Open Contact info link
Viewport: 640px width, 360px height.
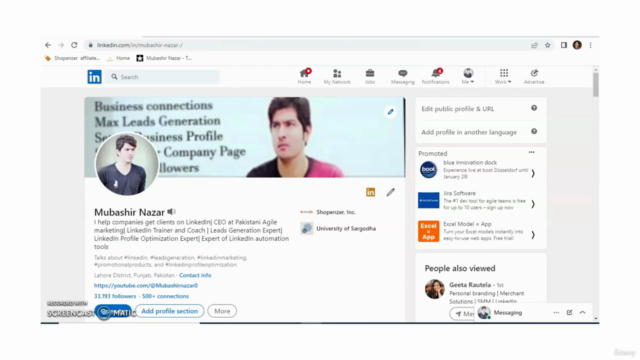pos(195,276)
